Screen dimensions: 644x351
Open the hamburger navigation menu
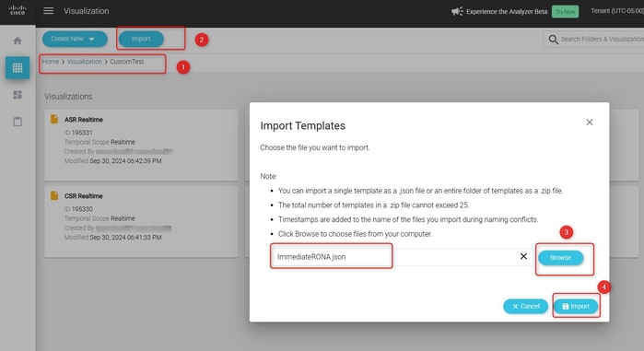click(49, 11)
